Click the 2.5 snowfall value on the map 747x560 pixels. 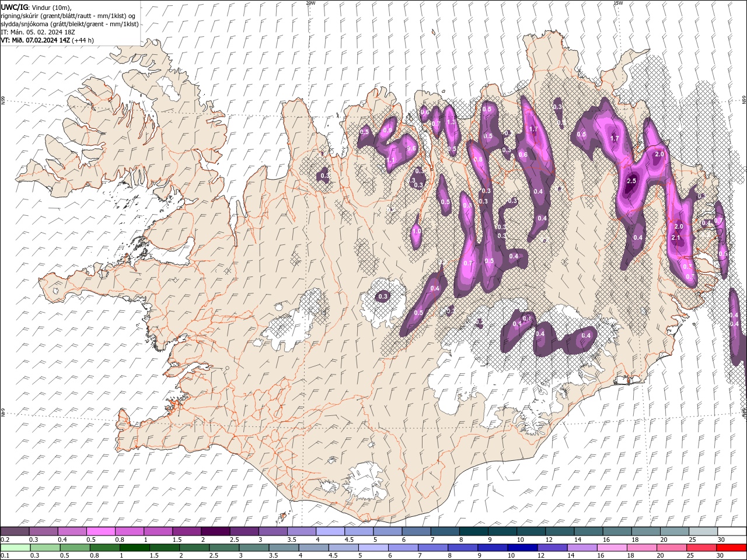(631, 181)
